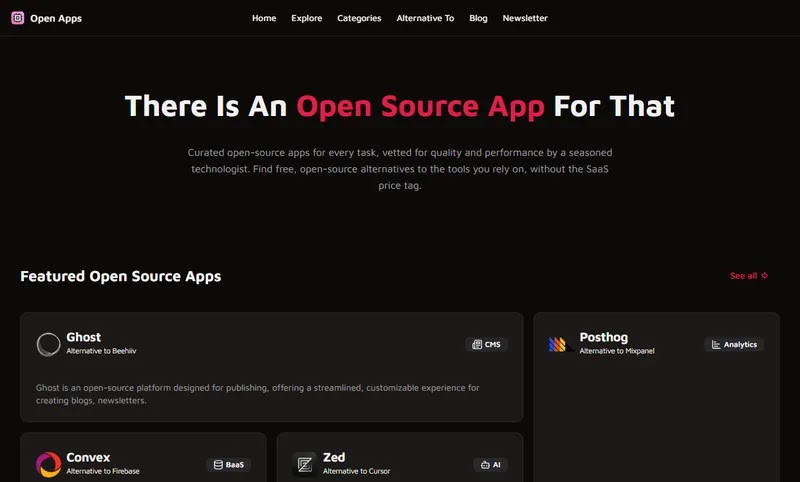Open the Alternative To page

tap(425, 18)
